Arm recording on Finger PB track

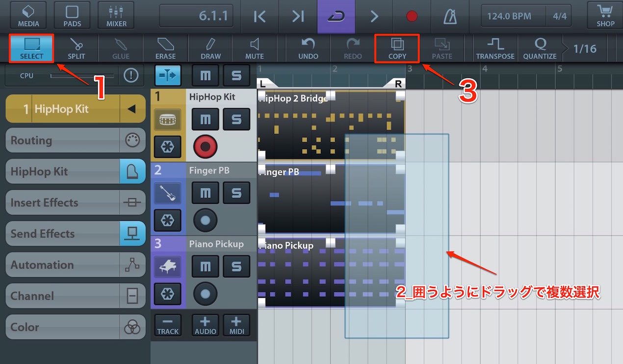coord(205,220)
